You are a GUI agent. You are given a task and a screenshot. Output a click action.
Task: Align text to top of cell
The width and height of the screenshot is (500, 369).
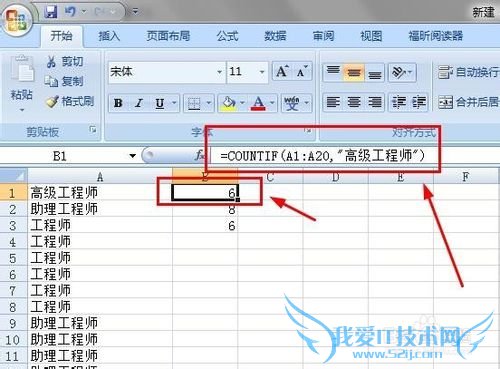click(x=333, y=71)
